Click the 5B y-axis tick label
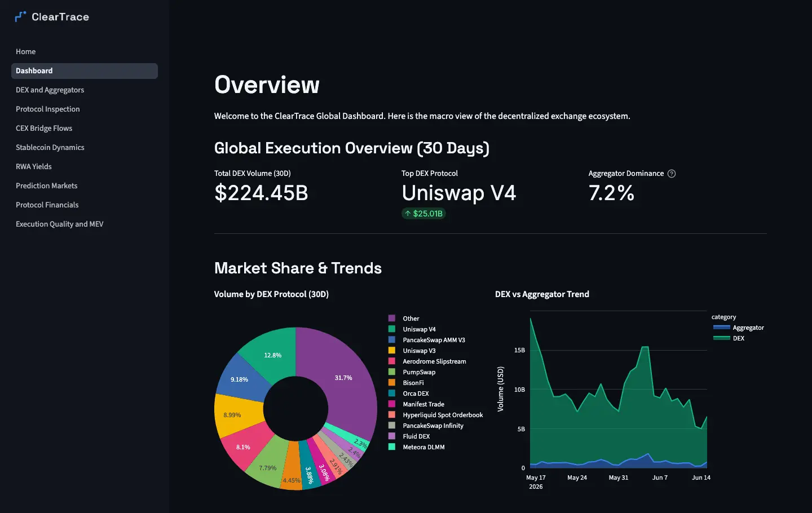The width and height of the screenshot is (812, 513). click(521, 429)
